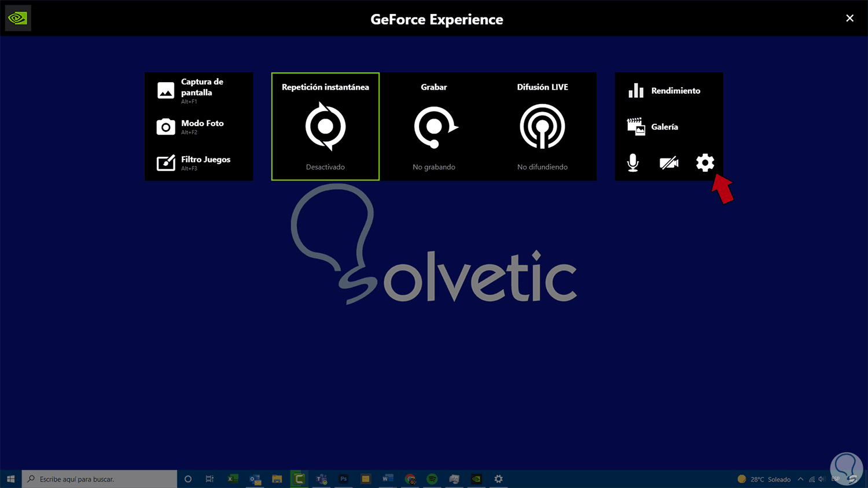Open the Difusión LIVE broadcast option

tap(542, 127)
